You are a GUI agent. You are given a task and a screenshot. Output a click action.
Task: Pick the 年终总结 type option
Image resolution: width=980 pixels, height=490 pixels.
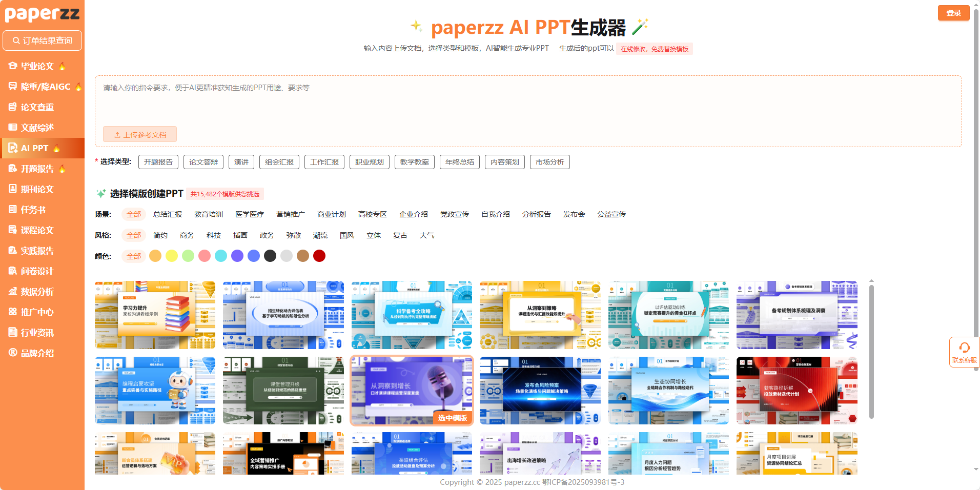click(460, 162)
